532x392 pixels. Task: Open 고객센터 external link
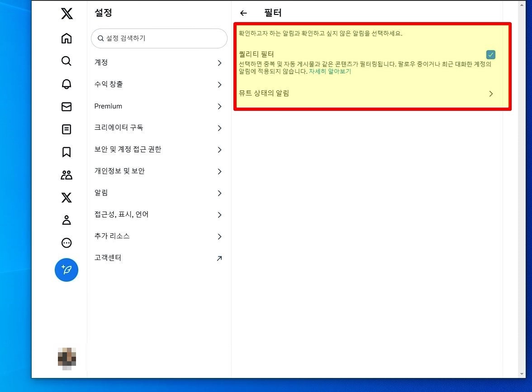[x=159, y=258]
